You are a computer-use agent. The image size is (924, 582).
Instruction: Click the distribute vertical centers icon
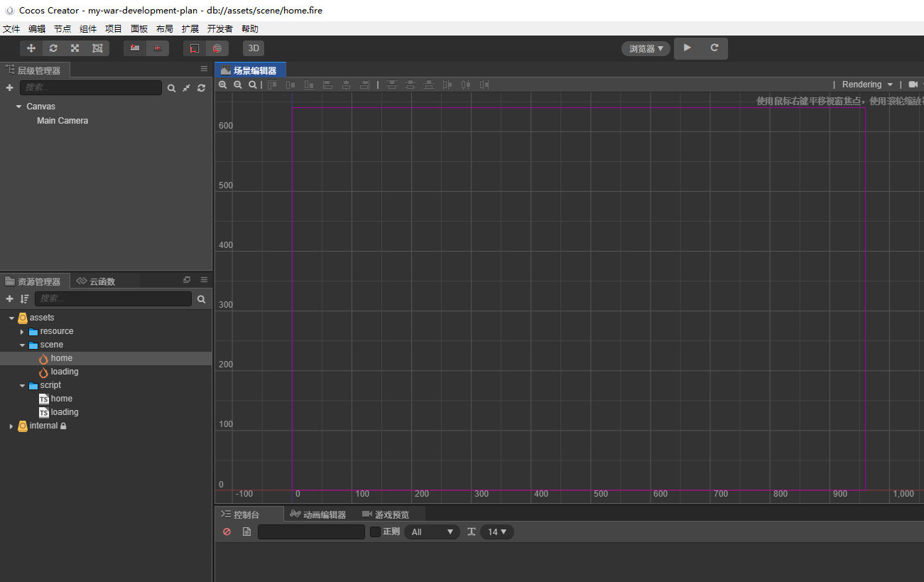click(410, 85)
